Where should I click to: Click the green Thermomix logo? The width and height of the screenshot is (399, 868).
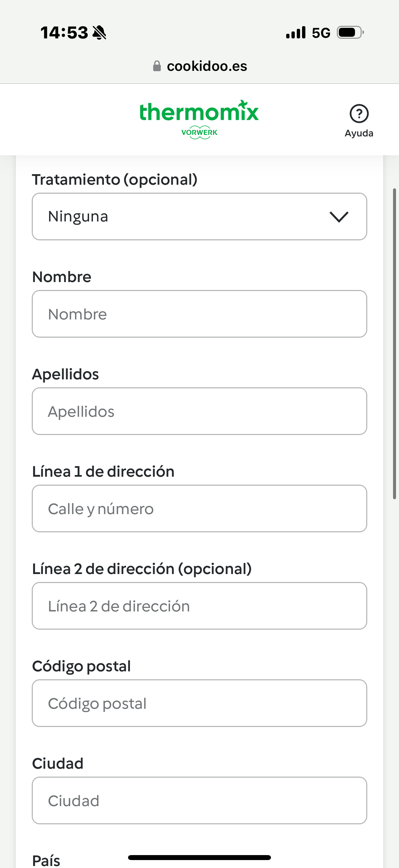199,112
